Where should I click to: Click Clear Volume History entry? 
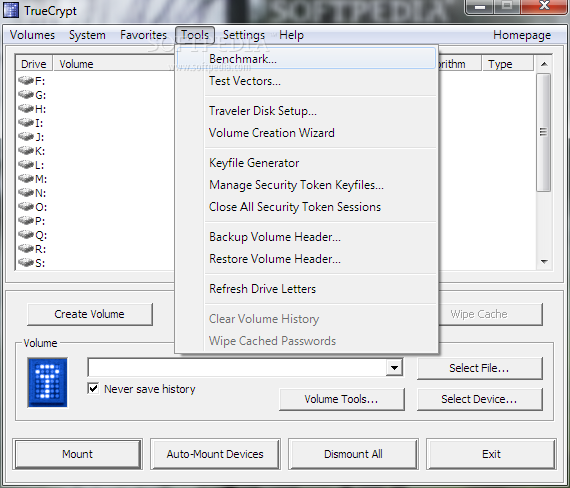[306, 319]
